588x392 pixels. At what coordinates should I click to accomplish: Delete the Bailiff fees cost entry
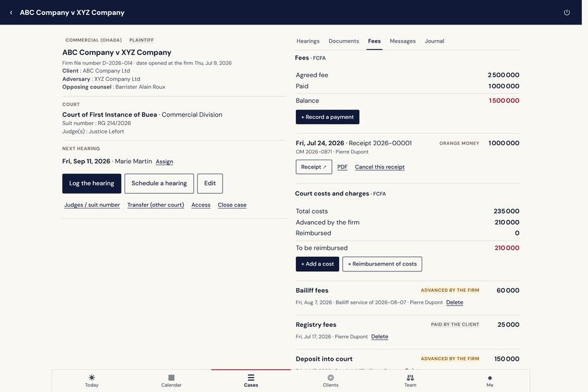pos(455,302)
